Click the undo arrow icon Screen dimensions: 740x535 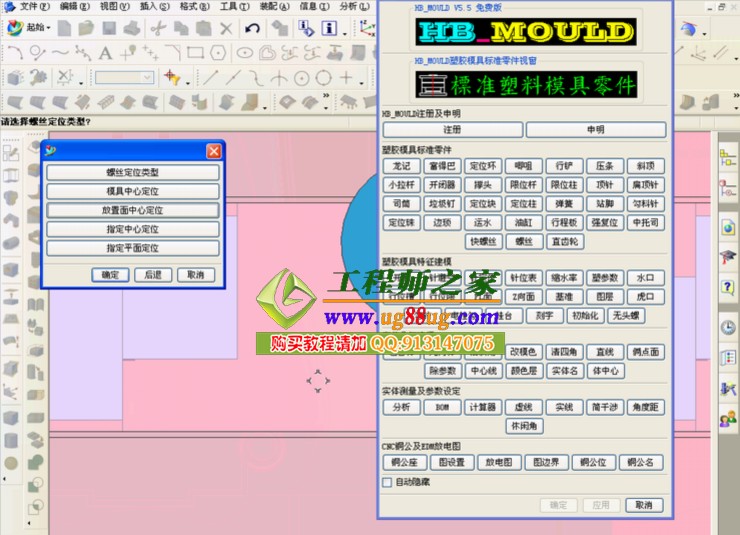[252, 29]
